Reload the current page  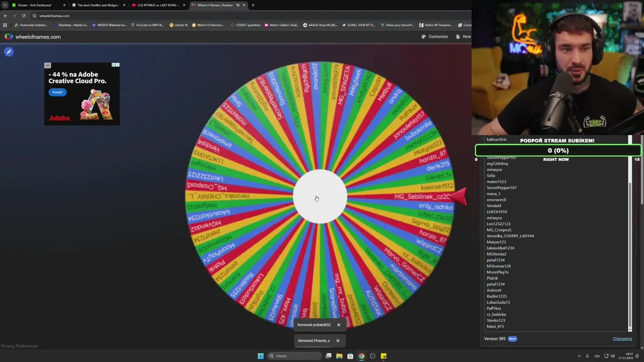23,16
